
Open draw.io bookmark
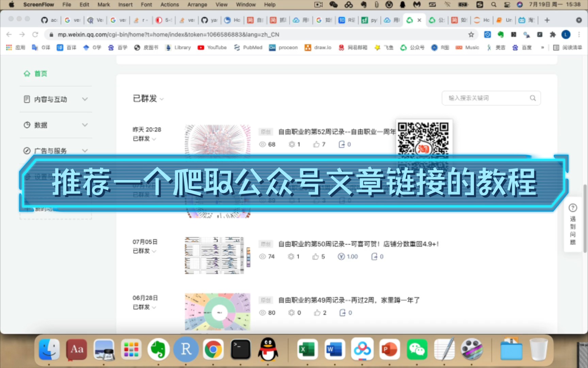[x=318, y=48]
